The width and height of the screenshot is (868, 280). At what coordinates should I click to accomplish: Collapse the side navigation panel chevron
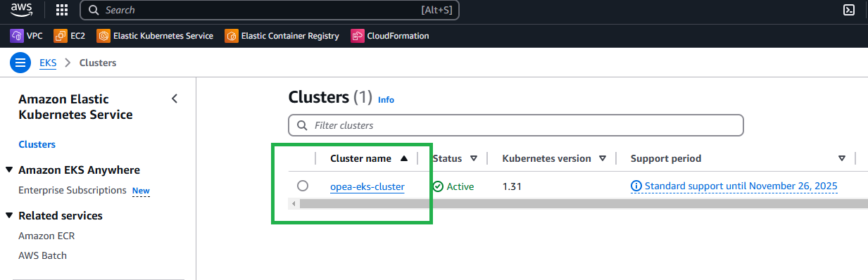[x=175, y=98]
